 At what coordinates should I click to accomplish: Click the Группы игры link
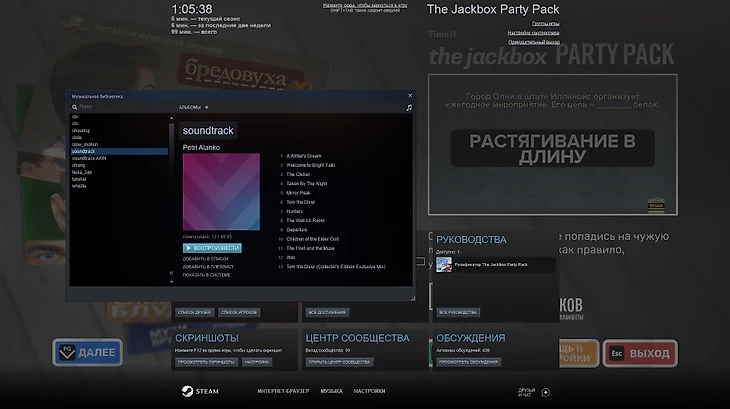[x=546, y=24]
